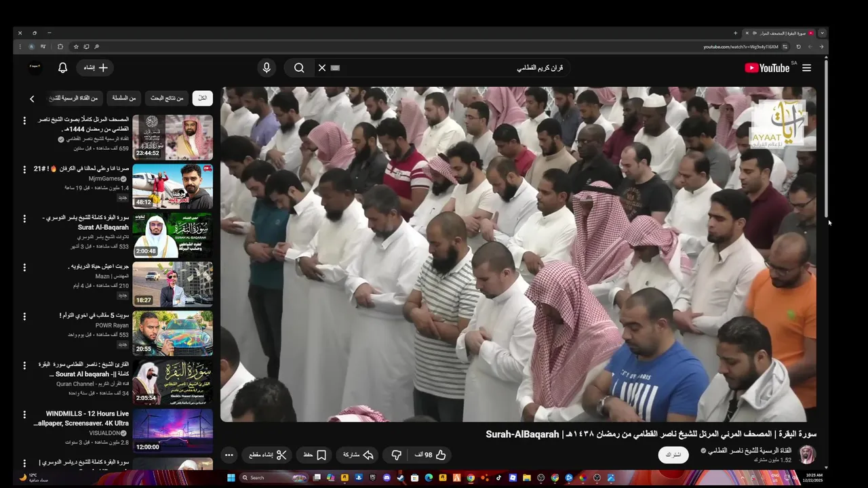The height and width of the screenshot is (488, 868).
Task: Open options for جربت اعيش حياة الدرباوية
Action: point(24,267)
